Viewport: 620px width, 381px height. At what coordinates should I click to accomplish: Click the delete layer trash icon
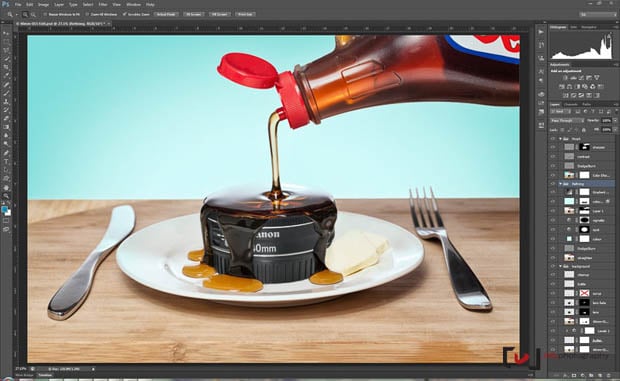609,375
